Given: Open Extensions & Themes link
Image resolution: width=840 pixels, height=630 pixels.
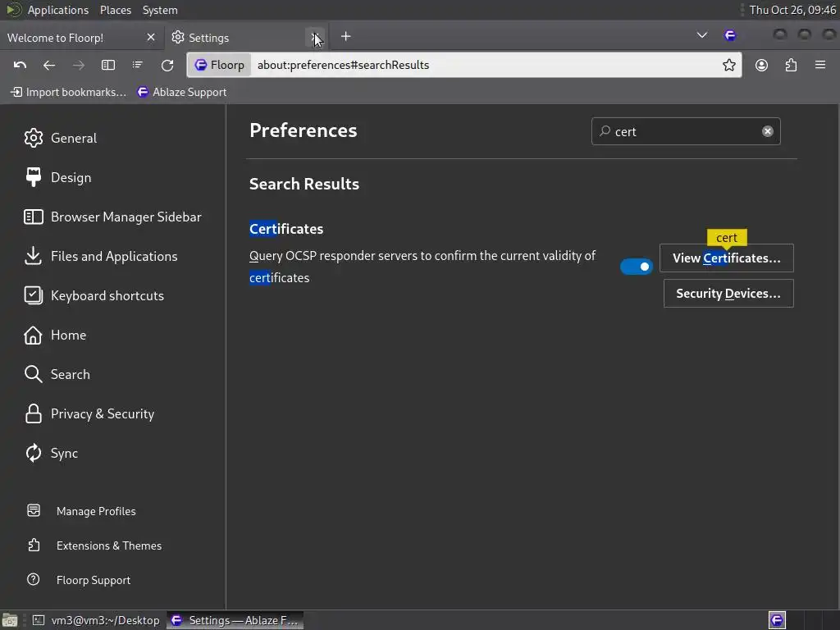Looking at the screenshot, I should coord(94,546).
